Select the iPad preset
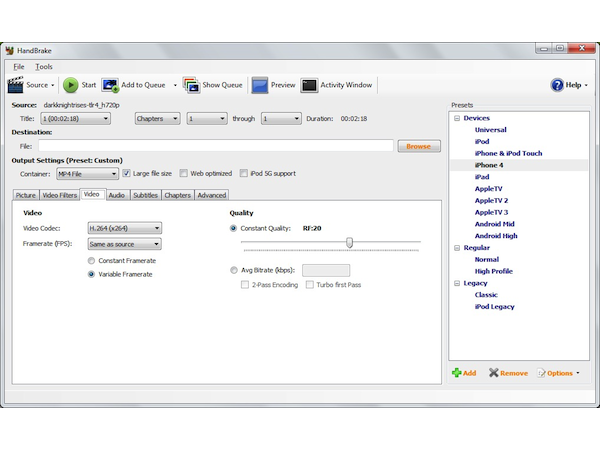This screenshot has height=450, width=600. click(482, 177)
